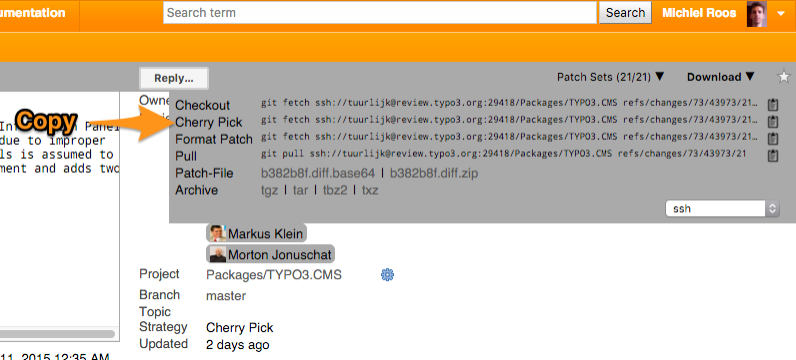The width and height of the screenshot is (796, 360).
Task: Expand the Patch Sets (21/21) dropdown
Action: coord(611,77)
